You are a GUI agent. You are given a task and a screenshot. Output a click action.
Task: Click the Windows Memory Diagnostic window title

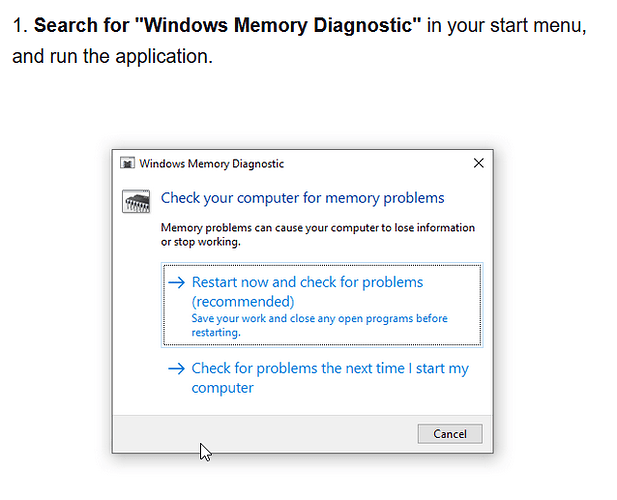pos(212,164)
